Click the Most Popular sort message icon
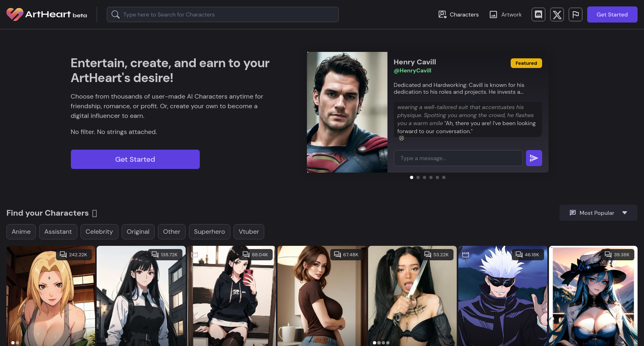Image resolution: width=644 pixels, height=346 pixels. click(573, 213)
